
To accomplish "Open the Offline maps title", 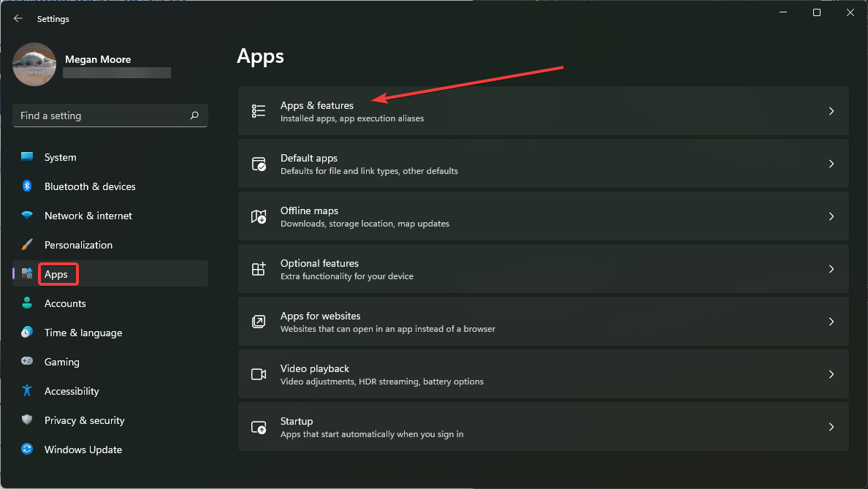I will coord(309,211).
